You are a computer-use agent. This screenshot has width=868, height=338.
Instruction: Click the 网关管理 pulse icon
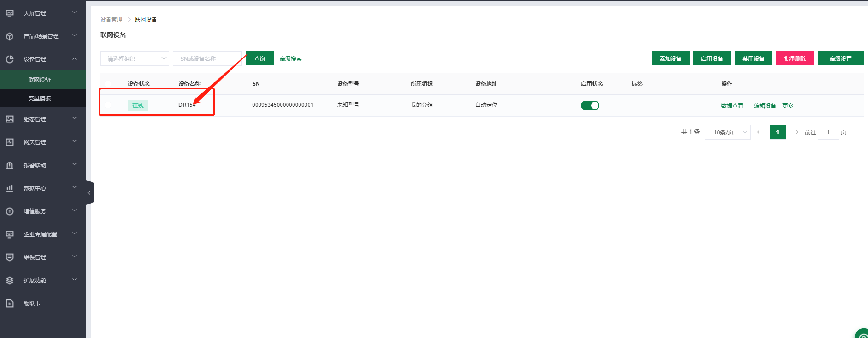tap(10, 142)
